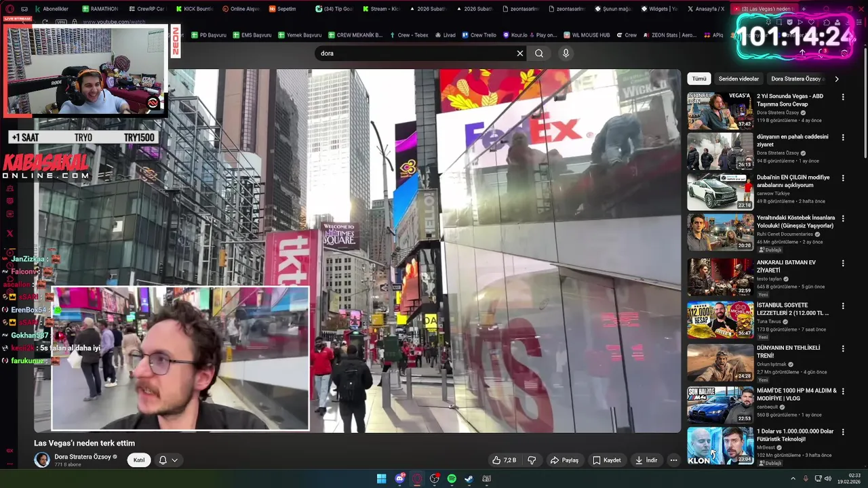Open Dora Stratera Özsoy channel avatar

[x=42, y=460]
